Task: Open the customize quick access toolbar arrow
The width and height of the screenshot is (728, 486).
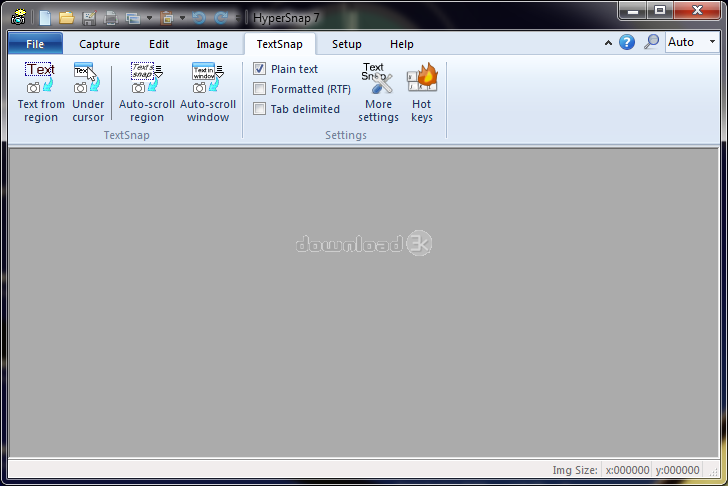Action: pyautogui.click(x=238, y=18)
